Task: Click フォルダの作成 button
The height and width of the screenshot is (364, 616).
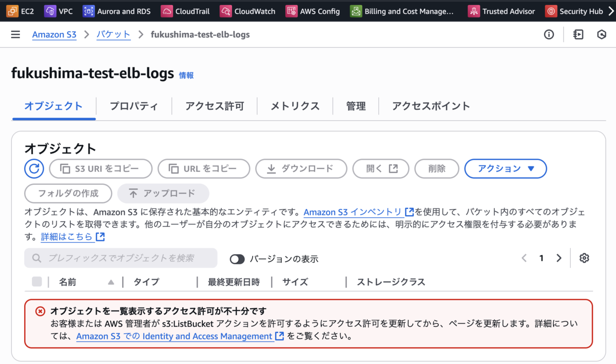Action: click(68, 194)
